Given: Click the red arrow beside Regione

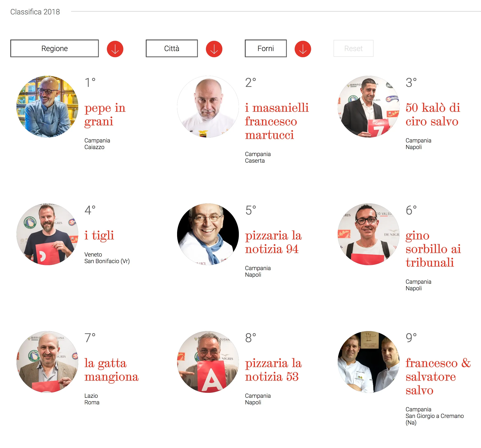Looking at the screenshot, I should coord(115,49).
